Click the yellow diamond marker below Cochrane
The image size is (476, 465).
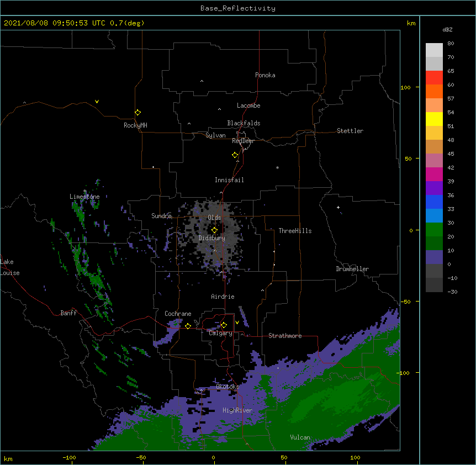pyautogui.click(x=188, y=326)
